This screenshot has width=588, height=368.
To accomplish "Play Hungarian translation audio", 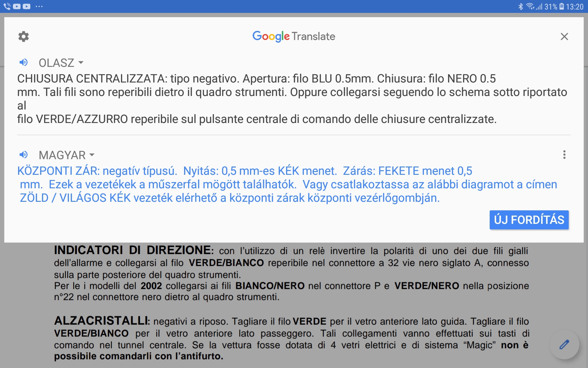I will coord(24,155).
